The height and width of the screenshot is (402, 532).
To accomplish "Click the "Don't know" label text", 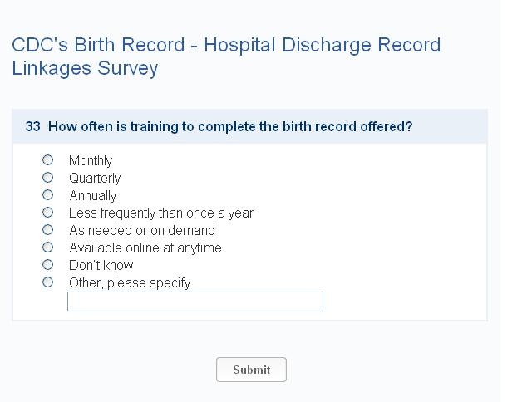I will (101, 266).
